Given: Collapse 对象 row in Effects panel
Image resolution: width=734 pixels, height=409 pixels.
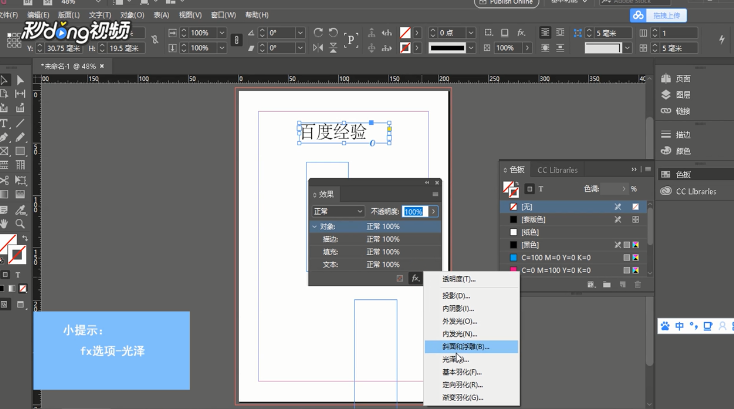Looking at the screenshot, I should (315, 226).
